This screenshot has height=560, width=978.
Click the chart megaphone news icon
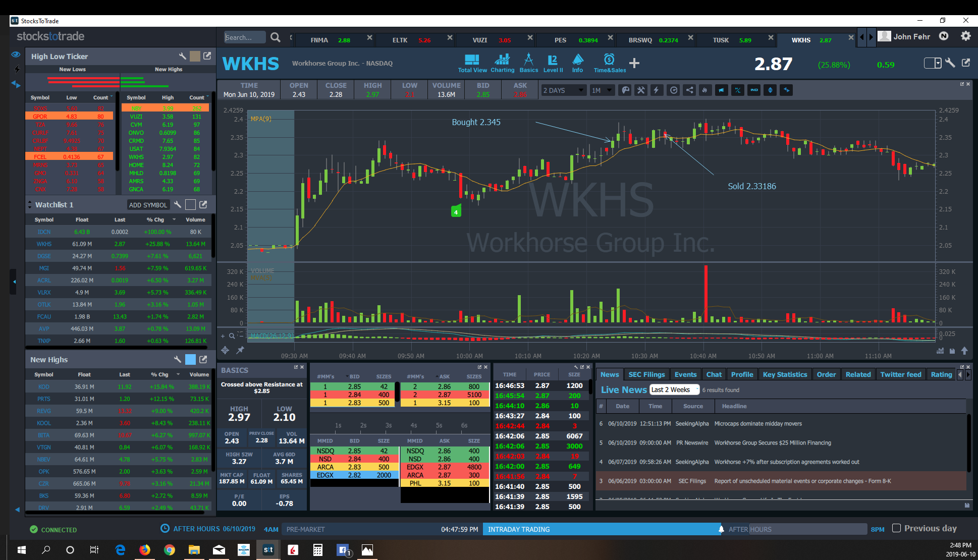(x=722, y=90)
